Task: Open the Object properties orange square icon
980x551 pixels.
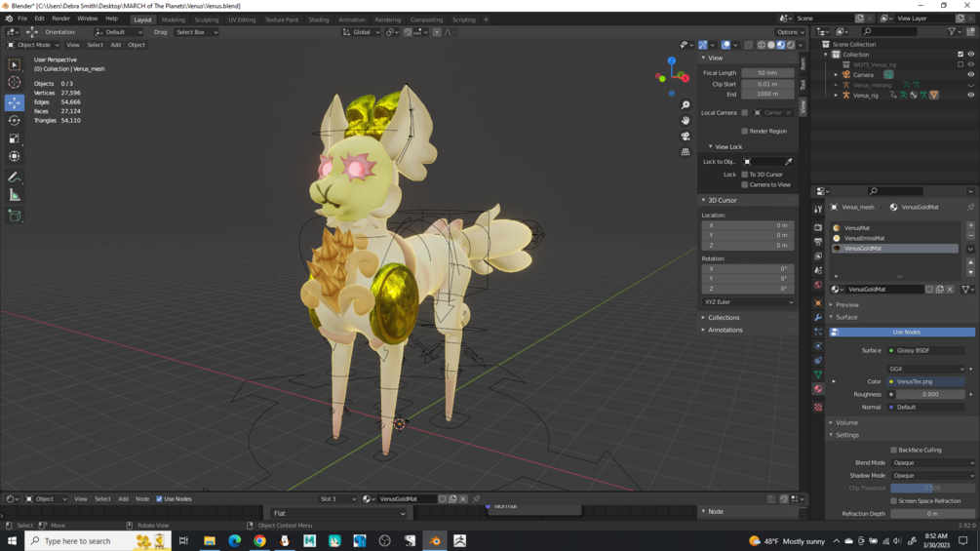Action: tap(818, 303)
